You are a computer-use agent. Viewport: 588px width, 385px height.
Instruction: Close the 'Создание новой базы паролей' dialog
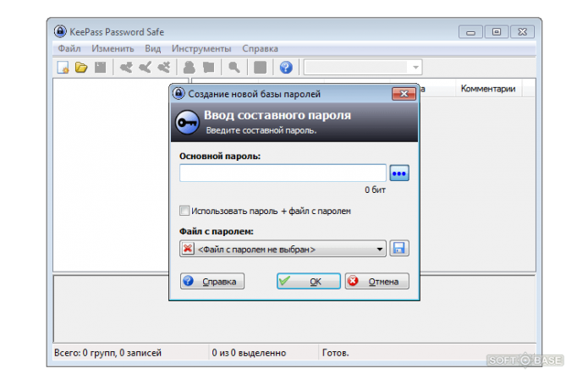pyautogui.click(x=404, y=94)
